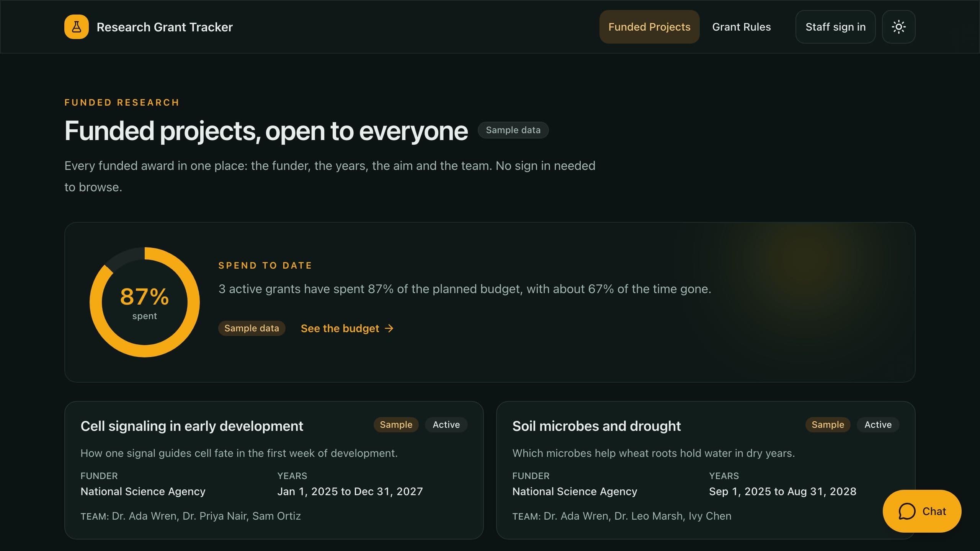Screen dimensions: 980x551
Task: Select the text Jan 1, 2025 to Dec 31, 2027
Action: pos(350,491)
